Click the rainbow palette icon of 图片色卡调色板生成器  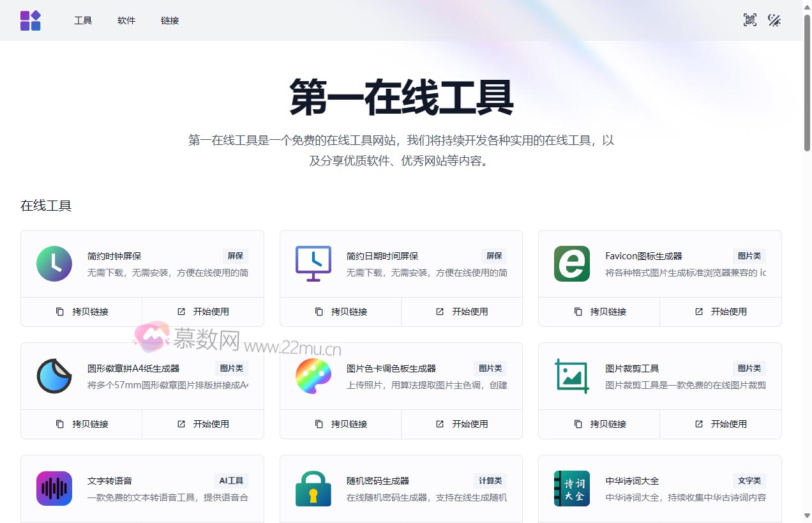point(313,376)
